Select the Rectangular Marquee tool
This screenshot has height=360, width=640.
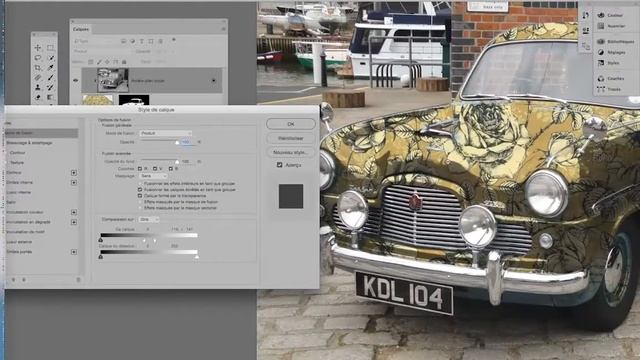click(50, 48)
